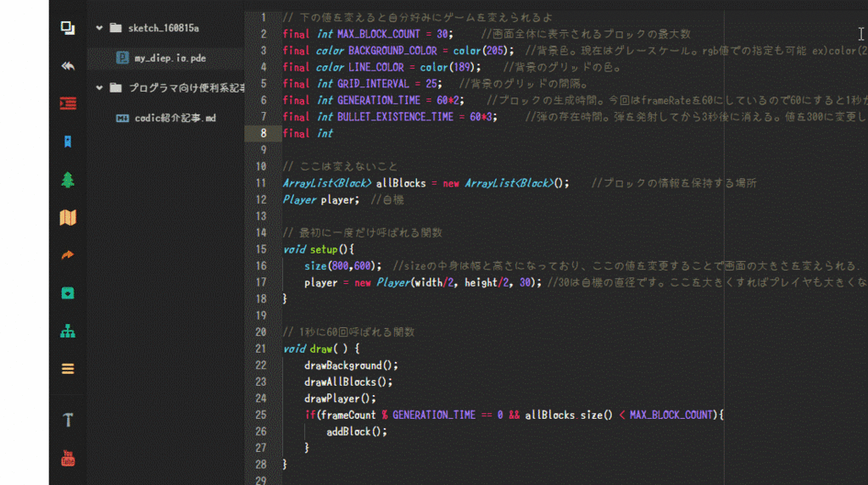Click BULLET_EXISTENCE_TIME on line 7
The width and height of the screenshot is (868, 485).
395,117
